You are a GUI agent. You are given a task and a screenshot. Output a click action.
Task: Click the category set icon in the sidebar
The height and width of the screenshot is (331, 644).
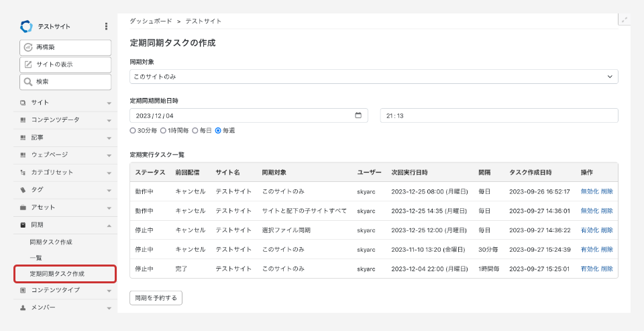pyautogui.click(x=23, y=173)
